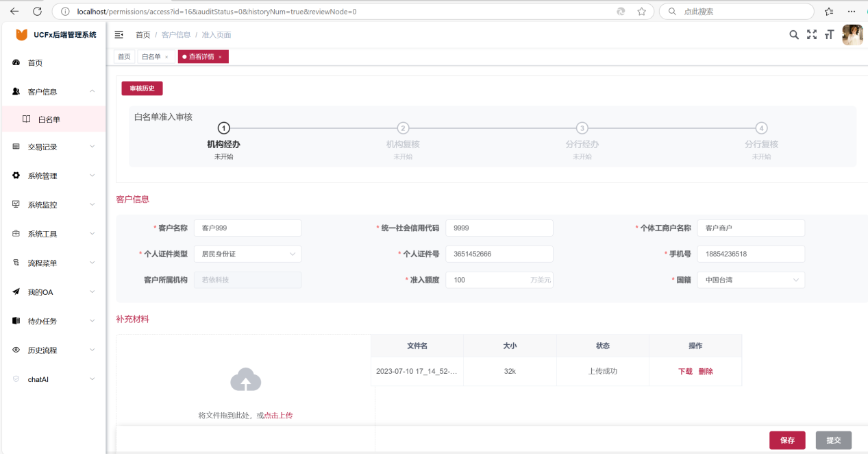Screen dimensions: 868x454
Task: Expand the 交易记录 sidebar menu
Action: tap(53, 147)
